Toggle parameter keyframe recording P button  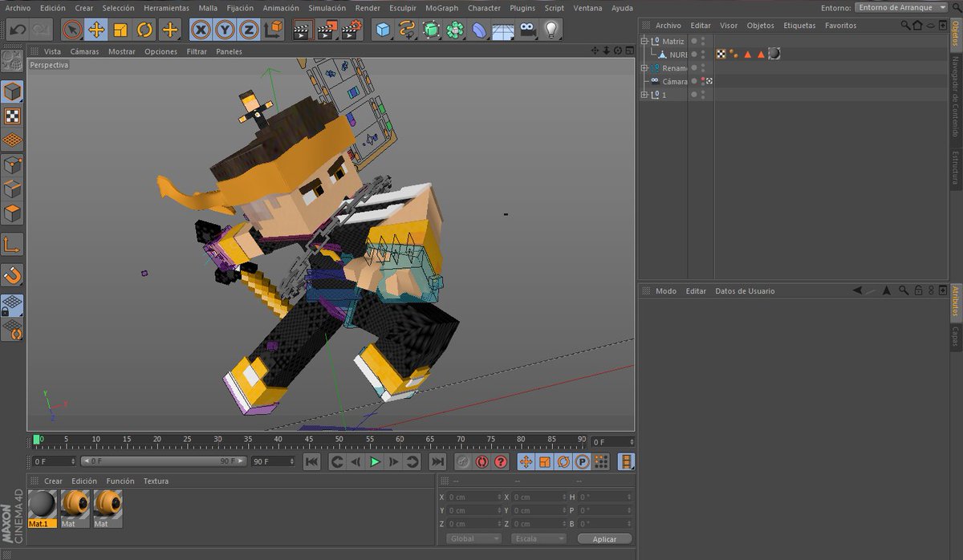(583, 461)
